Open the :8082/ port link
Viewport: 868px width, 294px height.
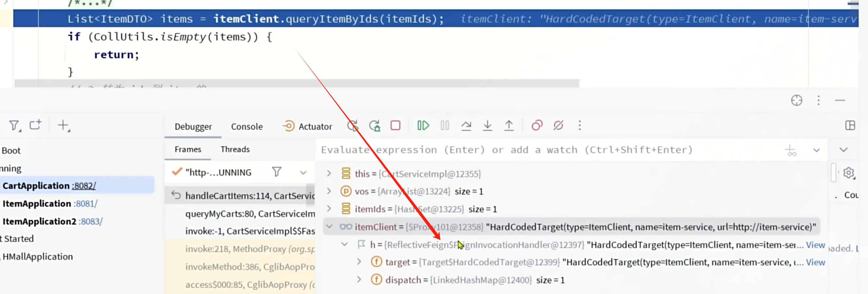tap(84, 186)
